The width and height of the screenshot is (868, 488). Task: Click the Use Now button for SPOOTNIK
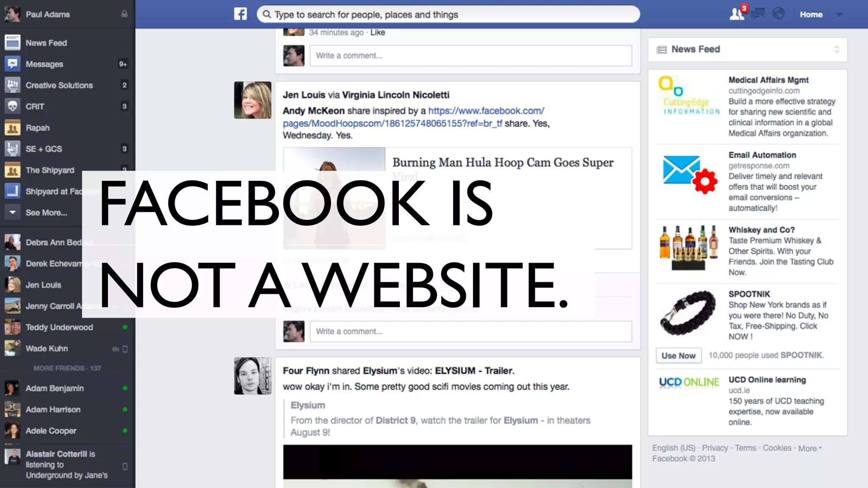tap(679, 356)
